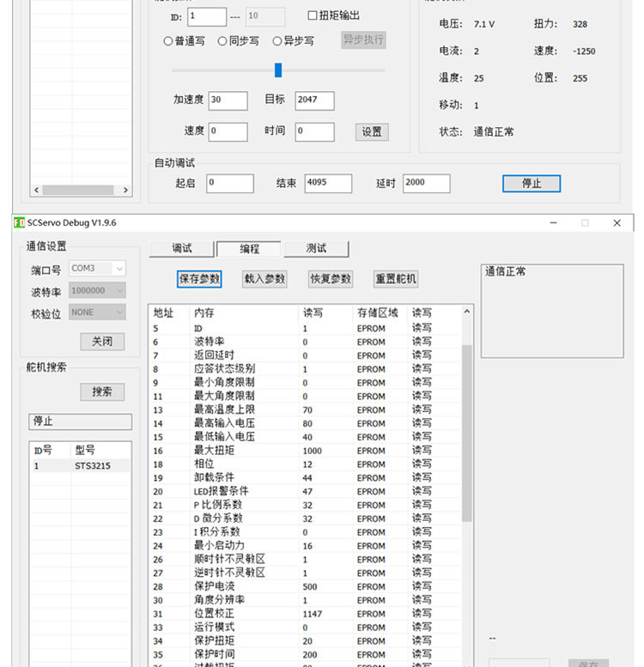This screenshot has height=667, width=644.
Task: Click the 重置舵机 button
Action: (396, 279)
